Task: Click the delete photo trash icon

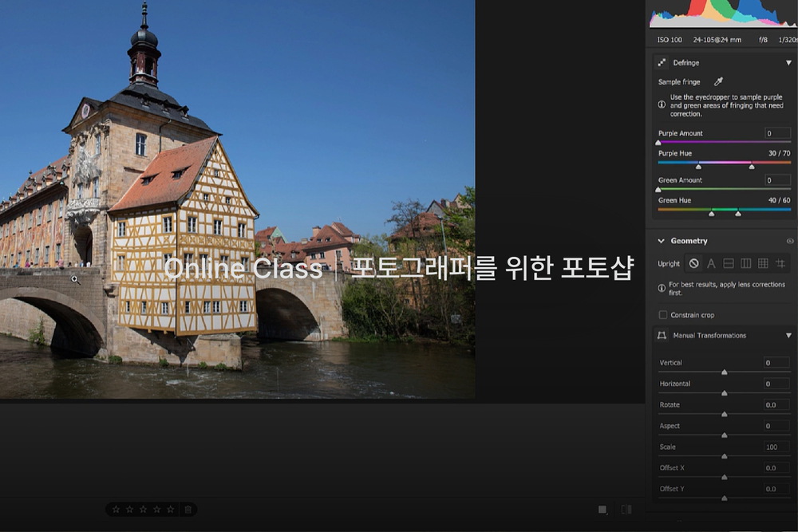Action: pyautogui.click(x=188, y=509)
